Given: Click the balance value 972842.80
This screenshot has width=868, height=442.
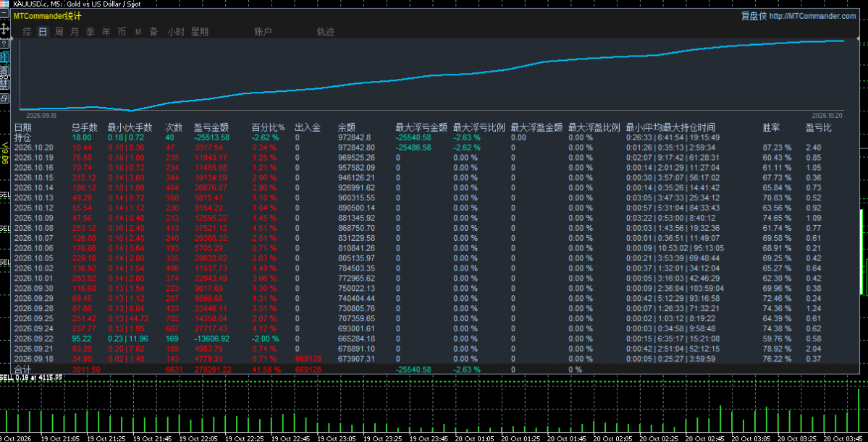Looking at the screenshot, I should click(x=356, y=148).
